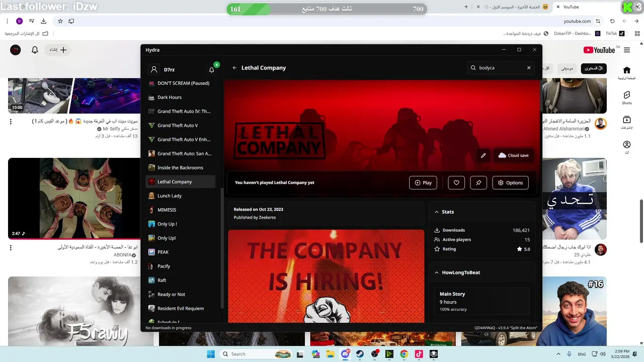
Task: Open TikTok app from the taskbar
Action: tap(419, 354)
